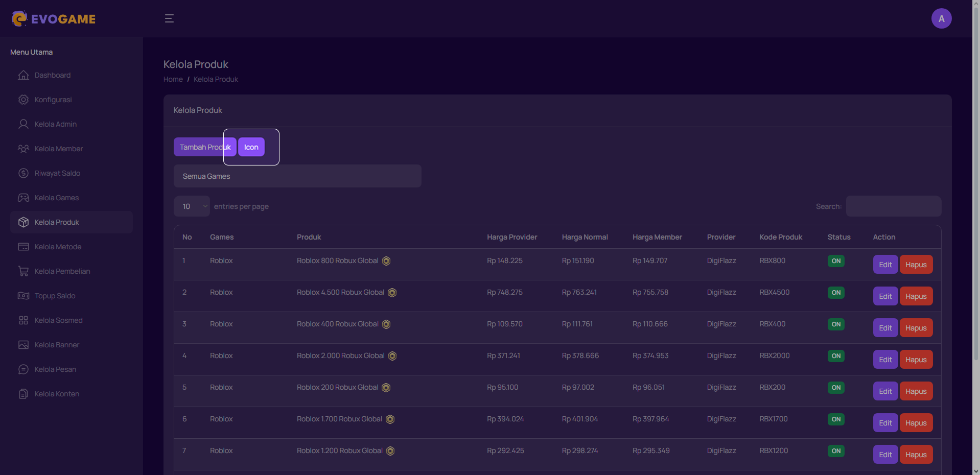Toggle the sidebar hamburger menu icon

tap(169, 19)
